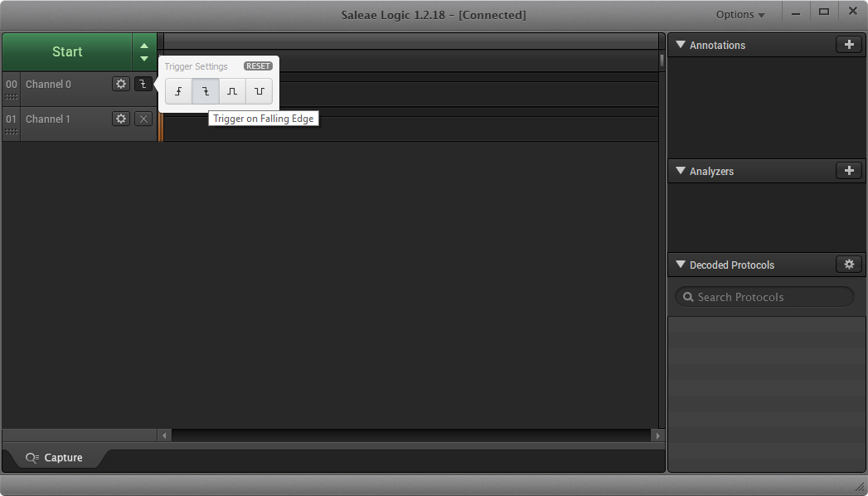Image resolution: width=868 pixels, height=496 pixels.
Task: Open Decoded Protocols settings gear
Action: [x=848, y=265]
